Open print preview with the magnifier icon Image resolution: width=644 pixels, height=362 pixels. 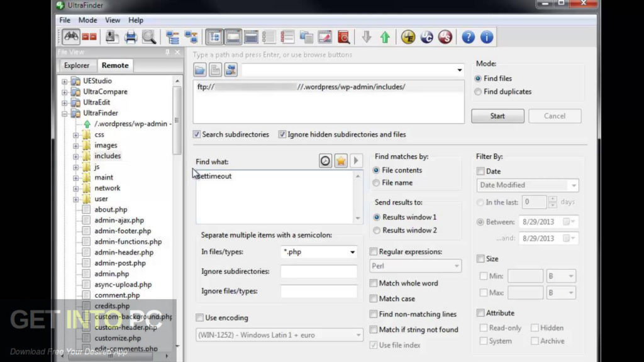click(148, 37)
